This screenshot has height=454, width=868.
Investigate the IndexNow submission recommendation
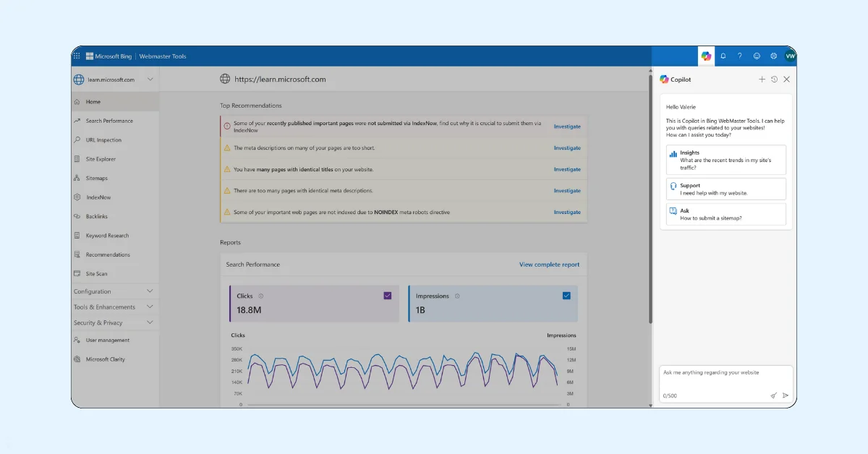(x=567, y=127)
